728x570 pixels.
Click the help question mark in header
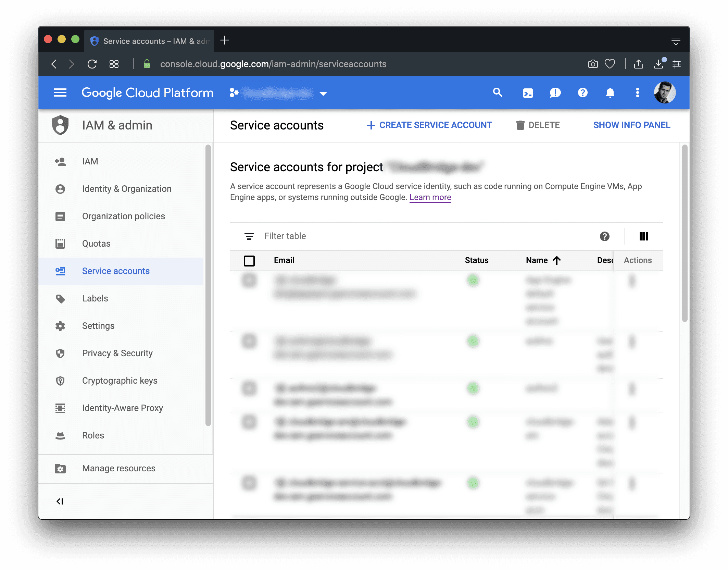point(582,93)
